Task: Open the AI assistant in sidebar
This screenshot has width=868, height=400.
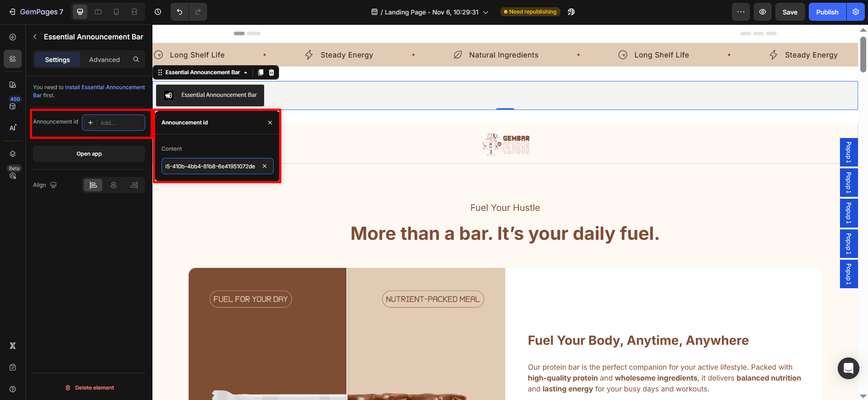Action: (13, 128)
